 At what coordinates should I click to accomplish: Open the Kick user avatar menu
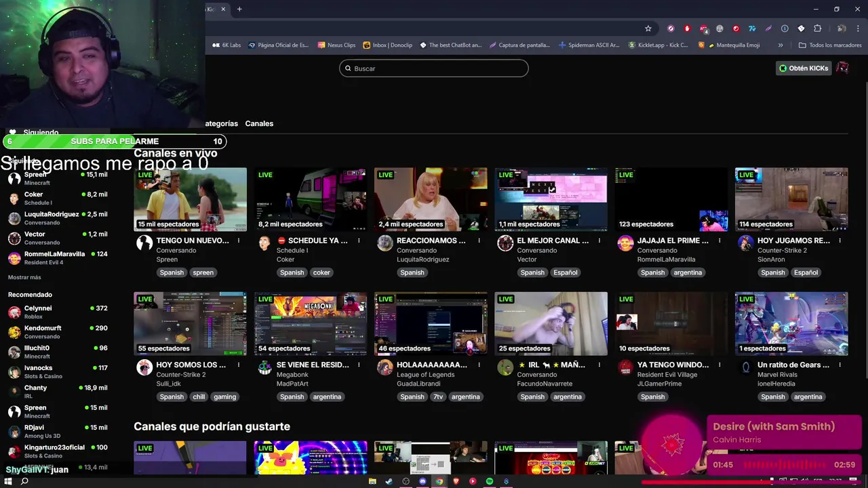coord(842,68)
